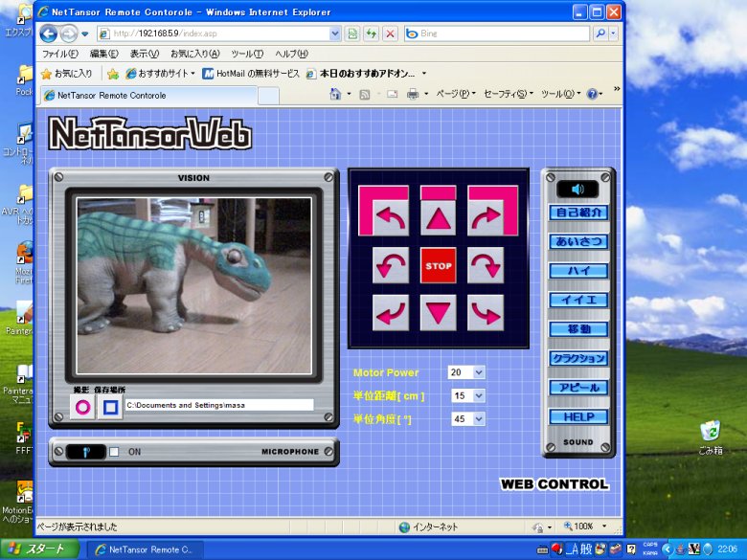Click the NetTansor Remote taskbar button
Image resolution: width=747 pixels, height=560 pixels.
click(x=146, y=549)
